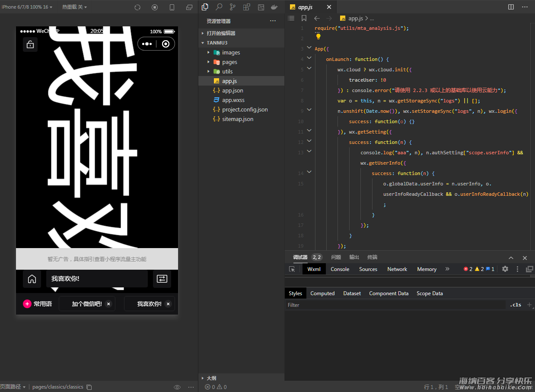535x392 pixels.
Task: Switch to the 输出 panel tab
Action: coord(354,257)
